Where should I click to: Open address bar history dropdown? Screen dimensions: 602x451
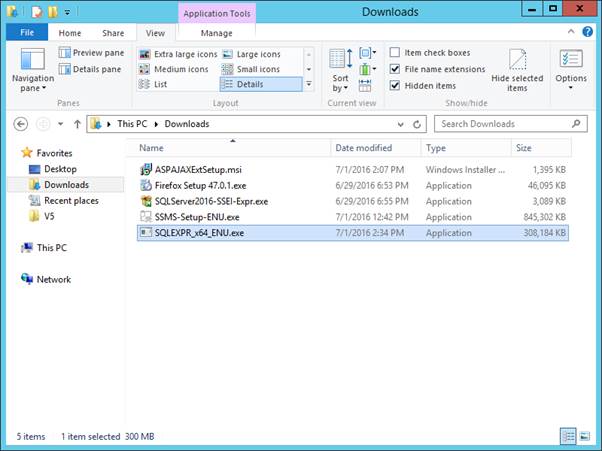point(400,124)
